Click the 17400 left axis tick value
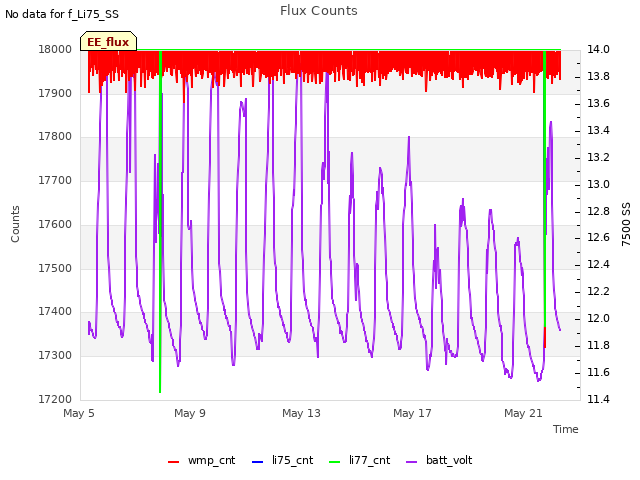This screenshot has height=480, width=640. point(55,311)
